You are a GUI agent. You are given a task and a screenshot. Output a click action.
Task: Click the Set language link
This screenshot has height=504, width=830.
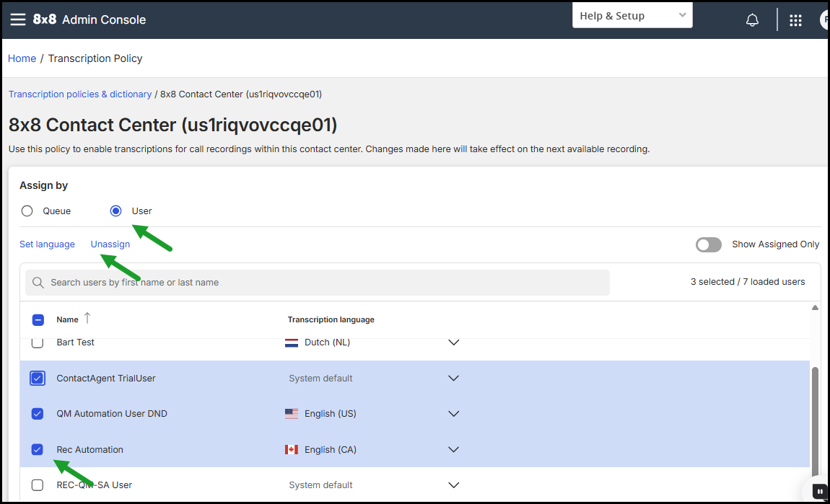47,244
